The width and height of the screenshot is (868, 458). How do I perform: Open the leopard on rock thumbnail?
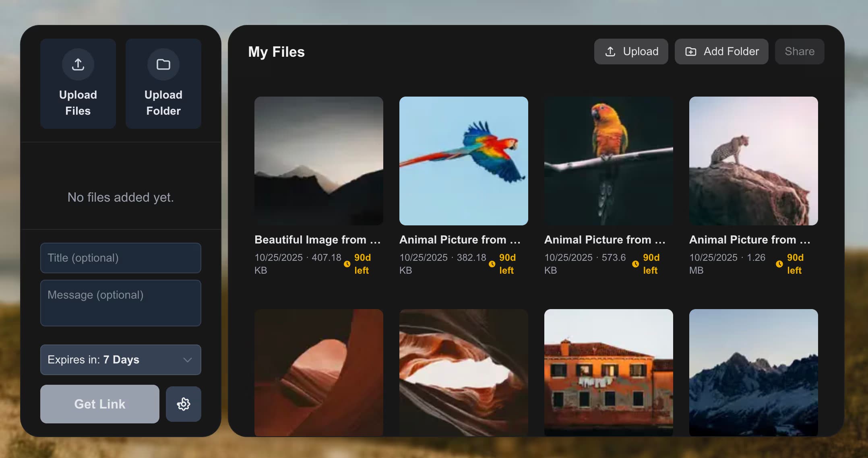tap(753, 161)
